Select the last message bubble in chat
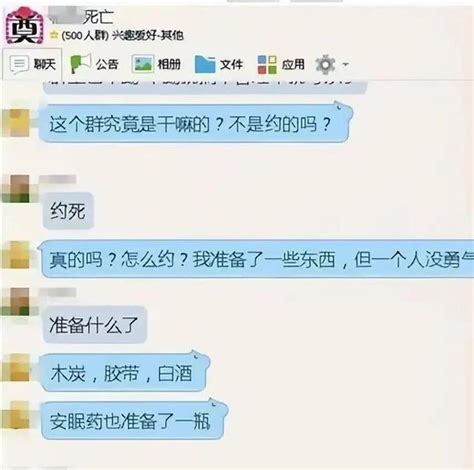474x470 pixels. [x=134, y=420]
